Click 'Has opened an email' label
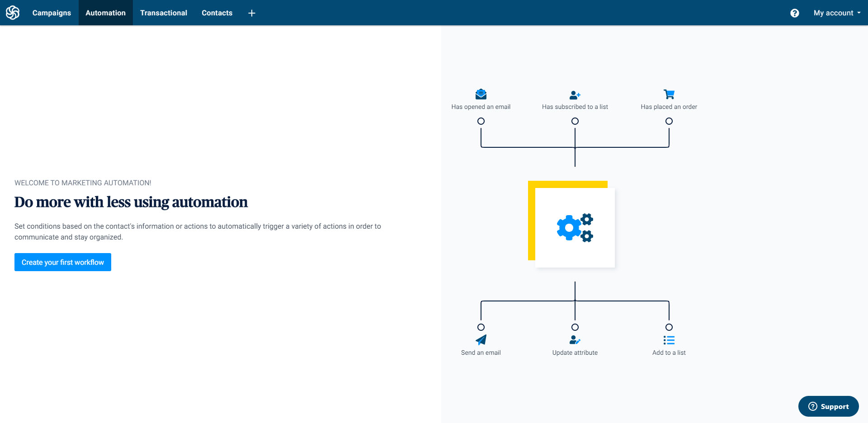868x423 pixels. 481,107
